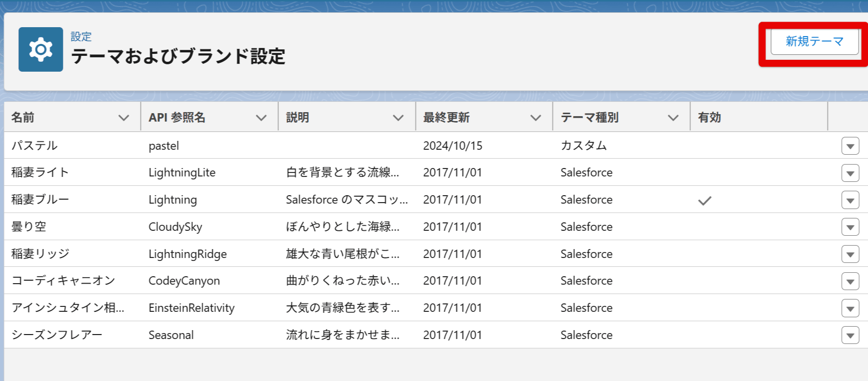Open テーマ種別 column chevron menu
Viewport: 868px width, 381px height.
(x=673, y=118)
